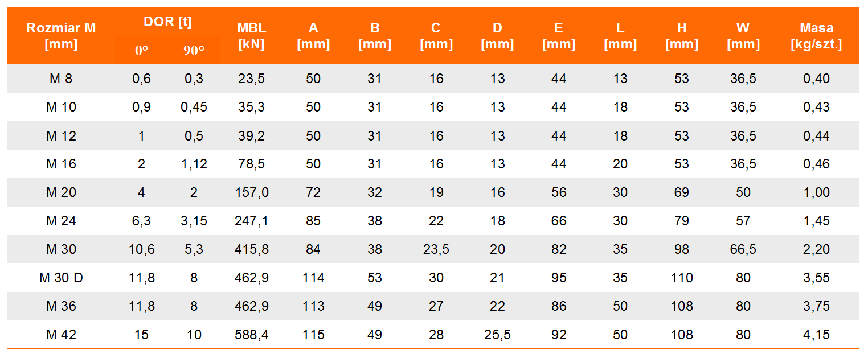Click the DOR 90° value 1,12
The width and height of the screenshot is (868, 358).
pos(194,164)
